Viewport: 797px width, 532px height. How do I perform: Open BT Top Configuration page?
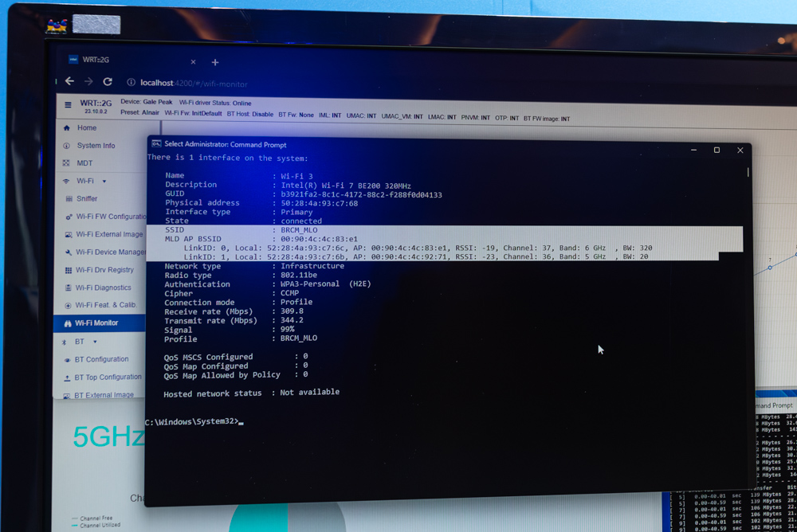coord(108,377)
